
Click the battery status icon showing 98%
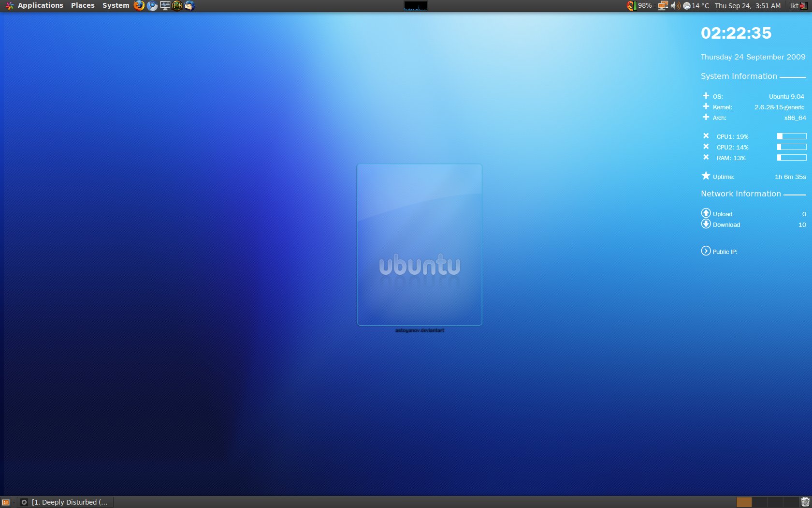[631, 6]
